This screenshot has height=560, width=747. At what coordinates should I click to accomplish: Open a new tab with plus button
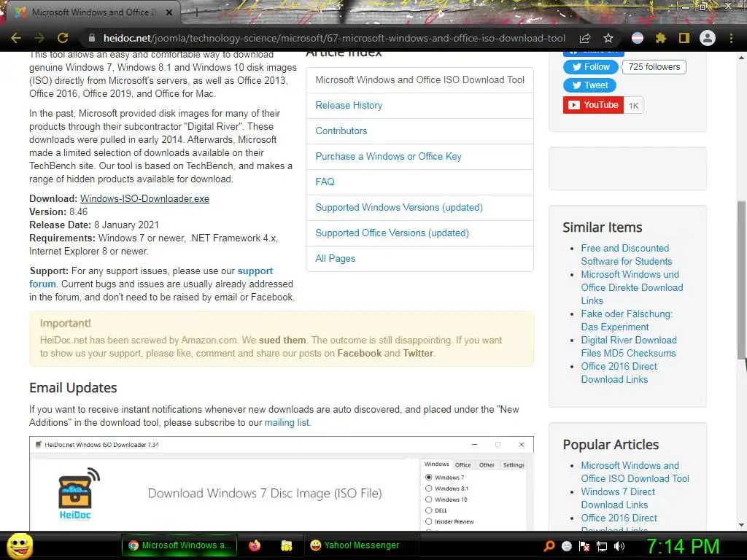[x=196, y=12]
